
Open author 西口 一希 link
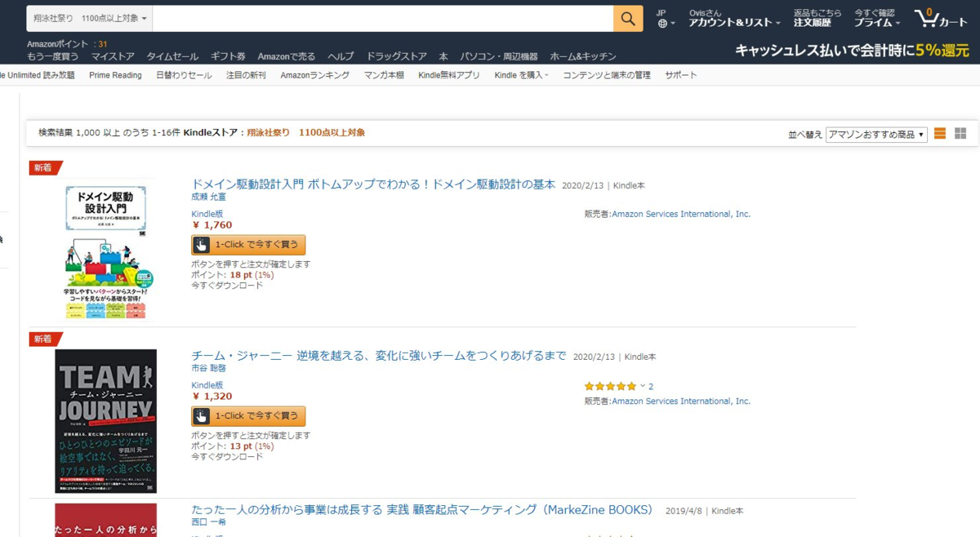coord(209,522)
